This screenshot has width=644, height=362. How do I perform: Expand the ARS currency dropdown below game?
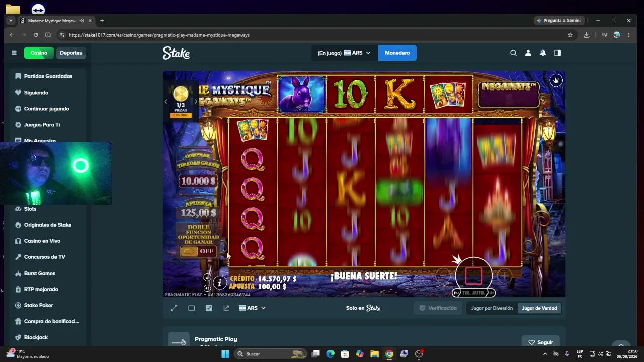point(252,308)
